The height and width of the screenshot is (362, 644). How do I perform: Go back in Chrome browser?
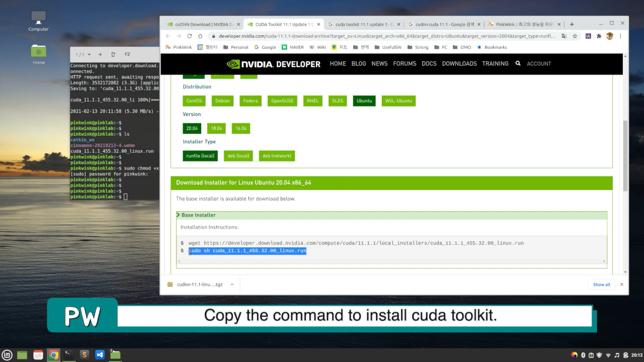pos(168,36)
